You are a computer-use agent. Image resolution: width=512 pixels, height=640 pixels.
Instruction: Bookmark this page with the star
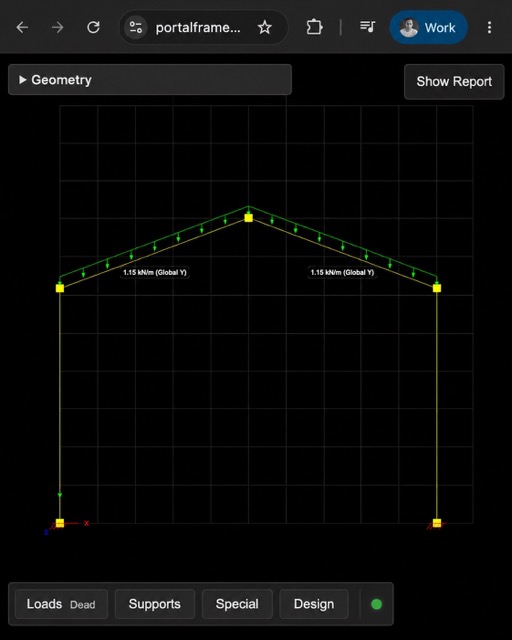point(265,28)
